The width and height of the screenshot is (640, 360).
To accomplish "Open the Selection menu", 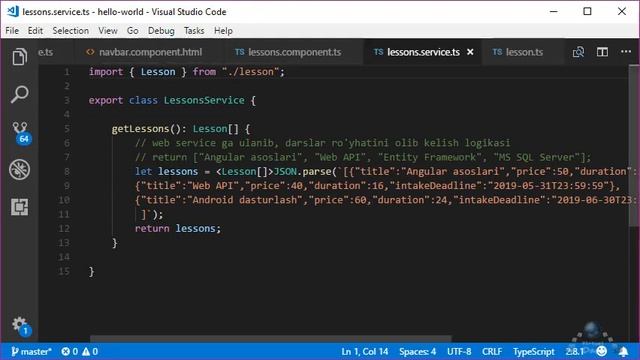I will point(71,31).
